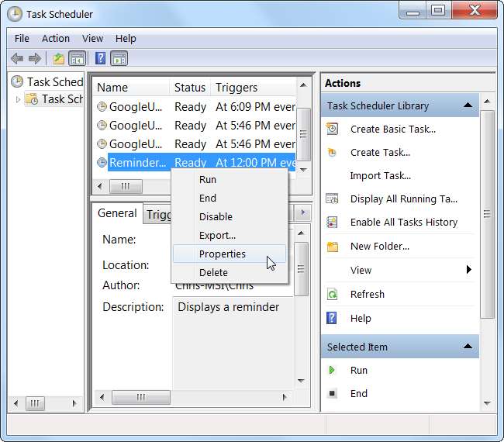
Task: Collapse the Selected Item actions section
Action: pos(468,347)
